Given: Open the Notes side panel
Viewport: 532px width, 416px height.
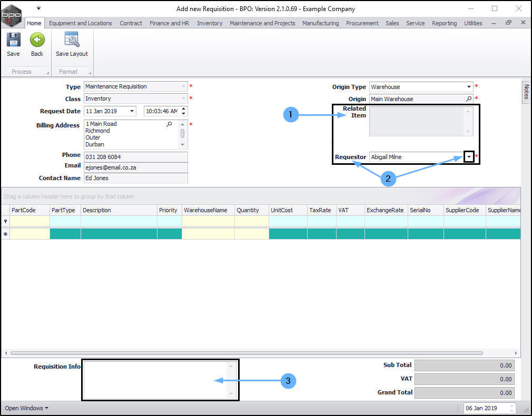Looking at the screenshot, I should tap(526, 92).
